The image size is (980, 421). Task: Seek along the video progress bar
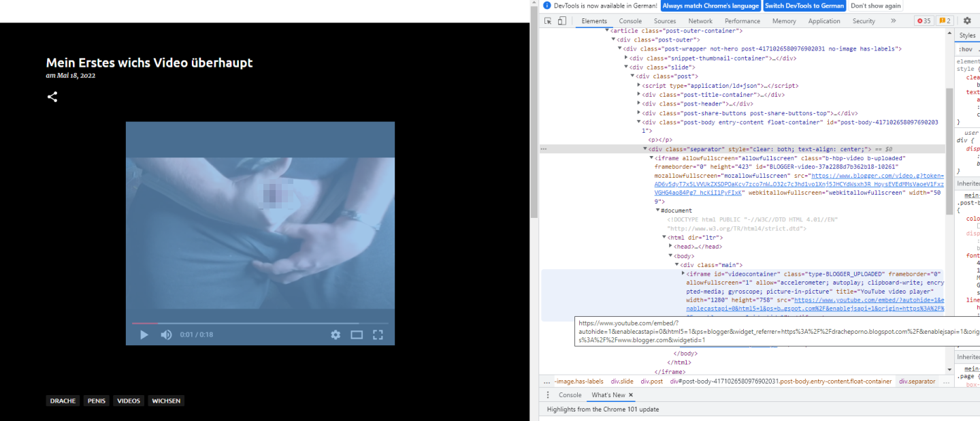click(x=260, y=323)
